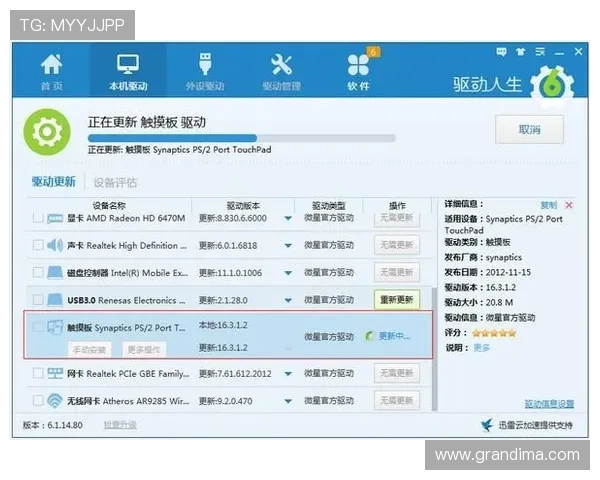Click the 驱动版本 column header
Viewport: 600px width, 480px height.
point(243,206)
